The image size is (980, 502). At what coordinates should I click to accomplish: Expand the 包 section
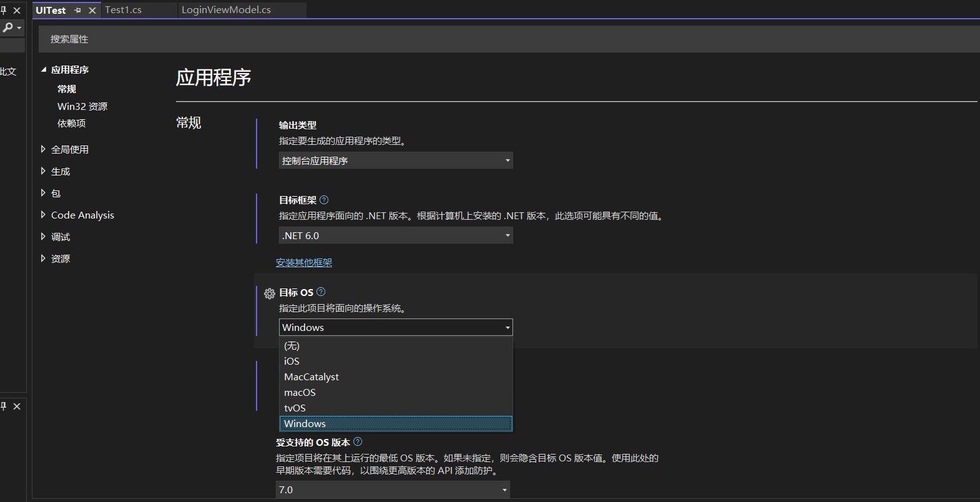point(43,193)
